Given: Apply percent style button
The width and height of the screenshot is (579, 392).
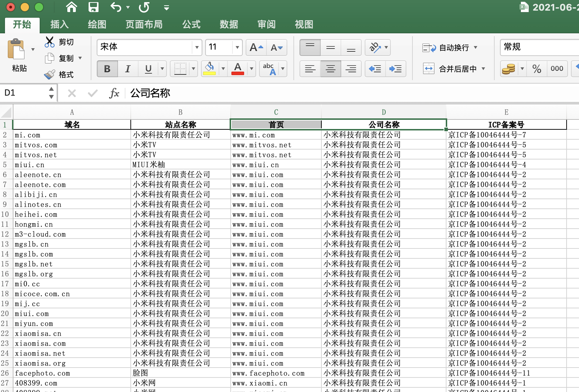Looking at the screenshot, I should pos(536,69).
